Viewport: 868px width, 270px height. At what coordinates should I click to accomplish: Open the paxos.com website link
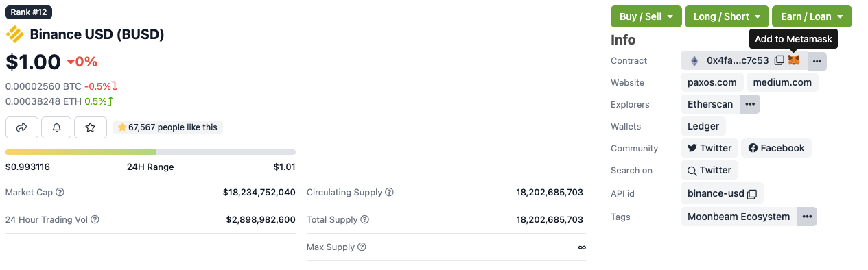[x=712, y=82]
